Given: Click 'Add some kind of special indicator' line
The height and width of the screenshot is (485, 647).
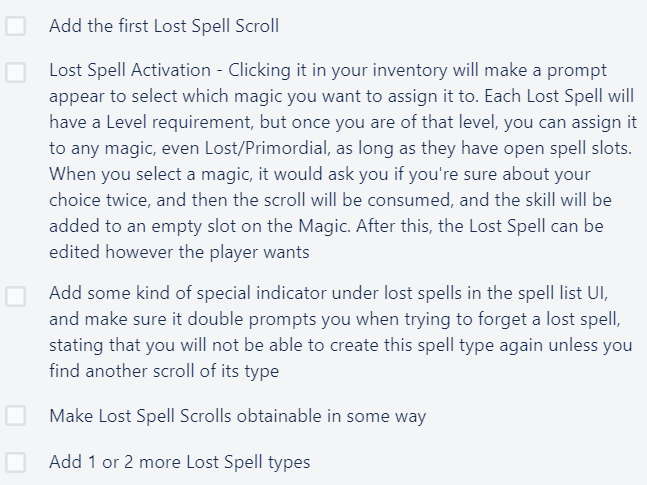Looking at the screenshot, I should point(328,293).
